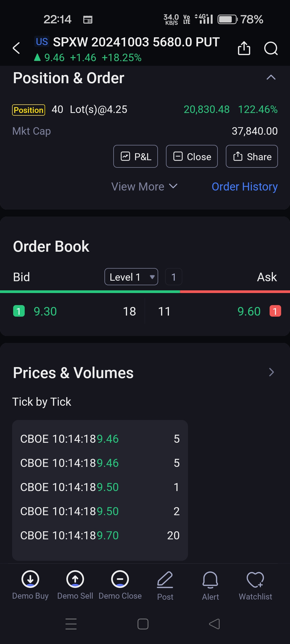Image resolution: width=290 pixels, height=644 pixels.
Task: Click the Close position button
Action: [192, 156]
